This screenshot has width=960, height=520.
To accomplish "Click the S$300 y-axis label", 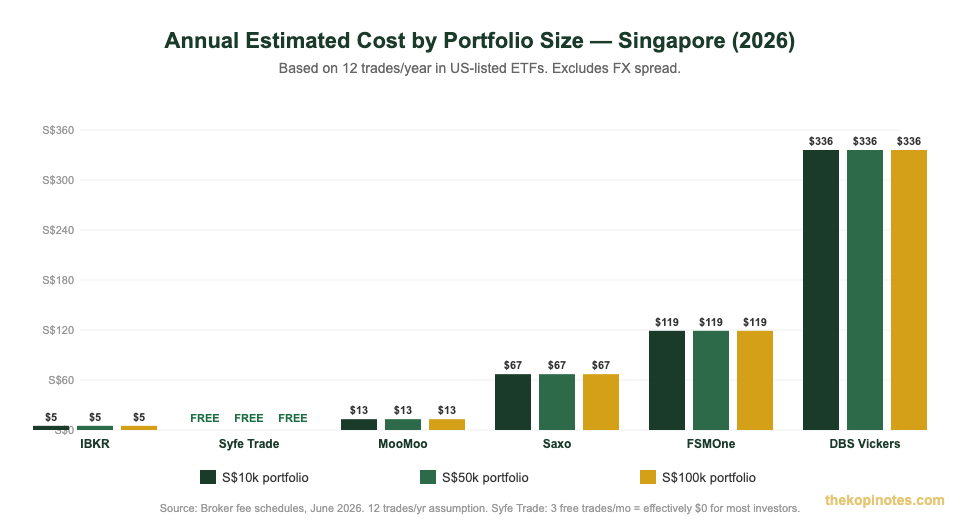I will click(58, 181).
